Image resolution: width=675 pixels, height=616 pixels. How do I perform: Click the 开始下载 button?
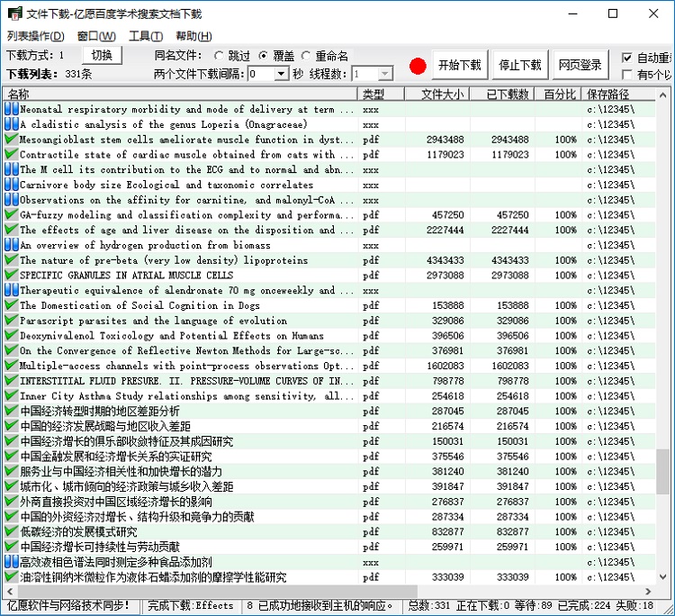pos(460,65)
